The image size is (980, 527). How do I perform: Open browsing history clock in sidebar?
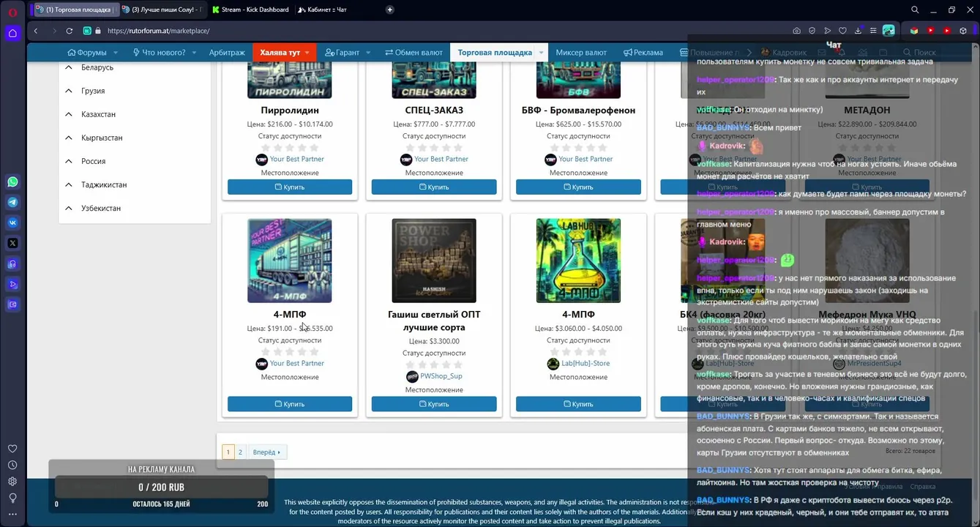(x=12, y=465)
